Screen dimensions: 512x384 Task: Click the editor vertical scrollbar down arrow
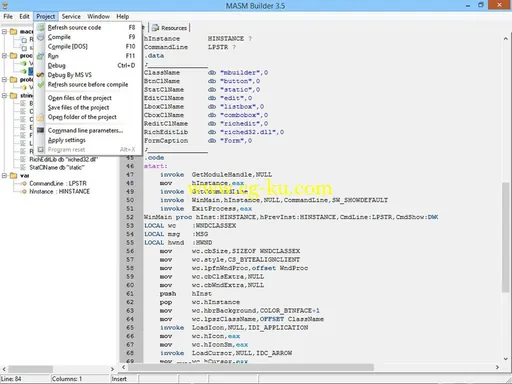pos(505,359)
